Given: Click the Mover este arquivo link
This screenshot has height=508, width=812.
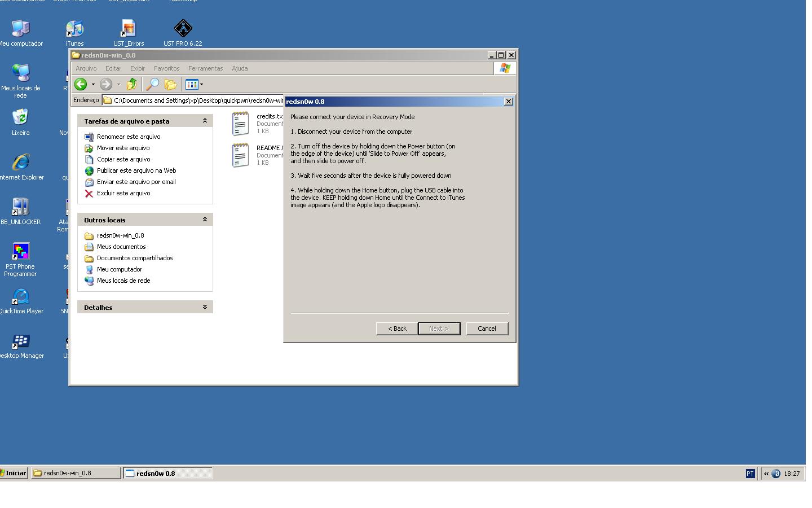Looking at the screenshot, I should click(x=123, y=148).
